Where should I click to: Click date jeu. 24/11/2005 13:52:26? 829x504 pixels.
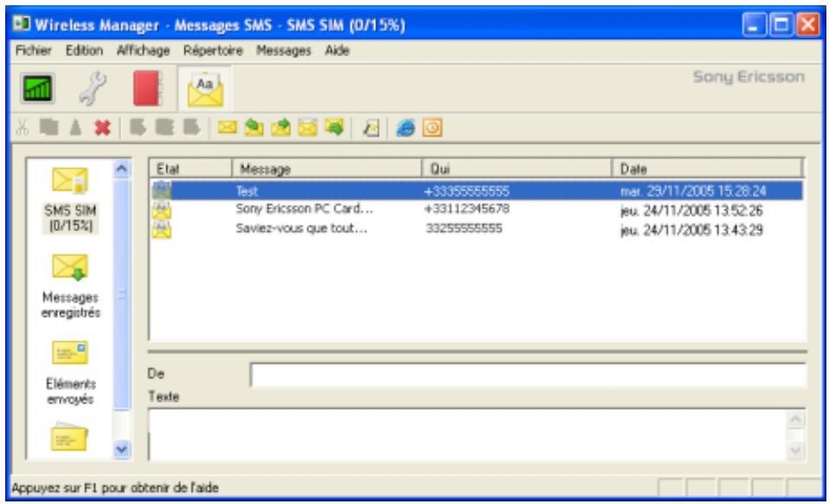691,210
